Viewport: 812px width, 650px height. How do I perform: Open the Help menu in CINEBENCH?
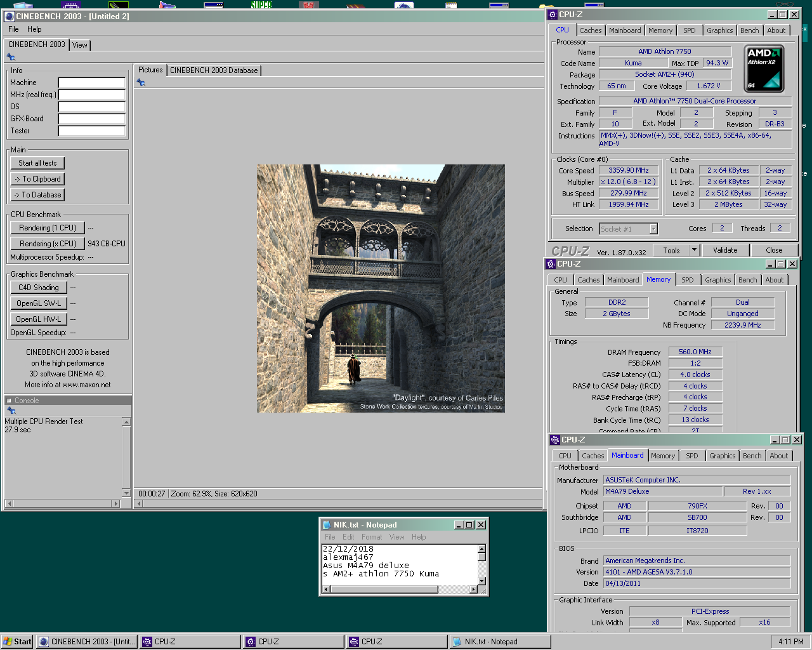[34, 29]
